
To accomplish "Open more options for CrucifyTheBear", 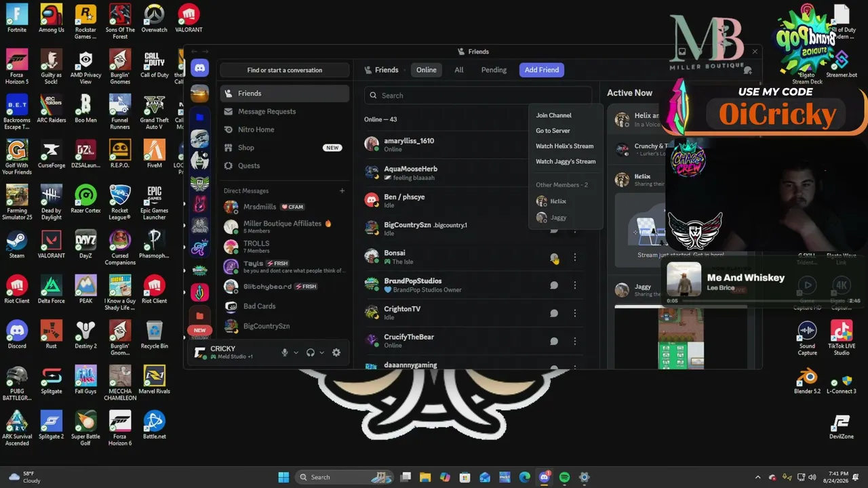I will point(575,341).
